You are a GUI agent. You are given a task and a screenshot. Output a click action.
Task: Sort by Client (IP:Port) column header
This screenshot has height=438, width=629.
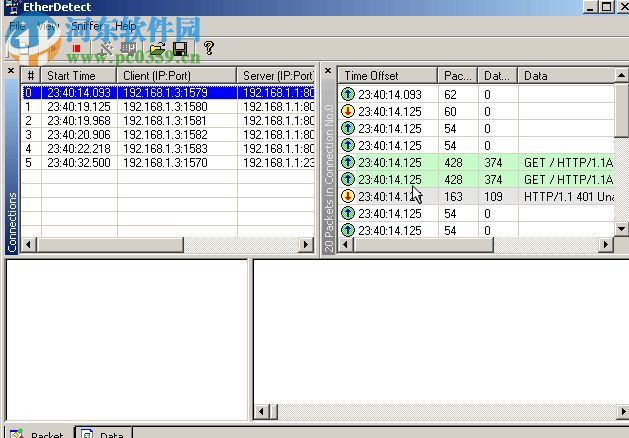pyautogui.click(x=177, y=75)
